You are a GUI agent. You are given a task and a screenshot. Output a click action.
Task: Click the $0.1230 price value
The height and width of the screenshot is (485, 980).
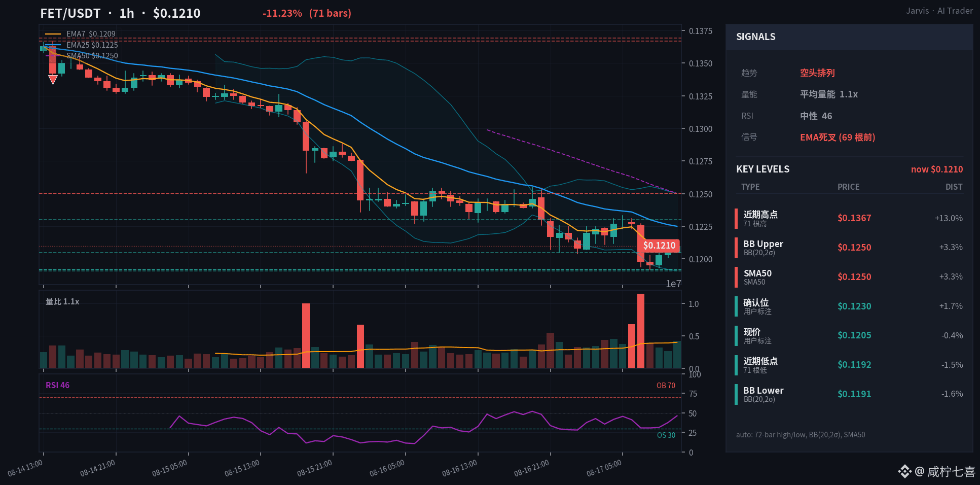[x=854, y=306]
